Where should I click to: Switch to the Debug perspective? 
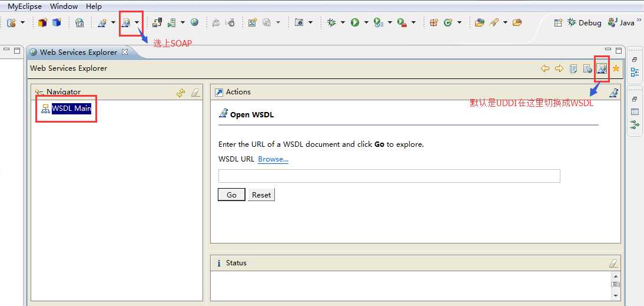584,22
